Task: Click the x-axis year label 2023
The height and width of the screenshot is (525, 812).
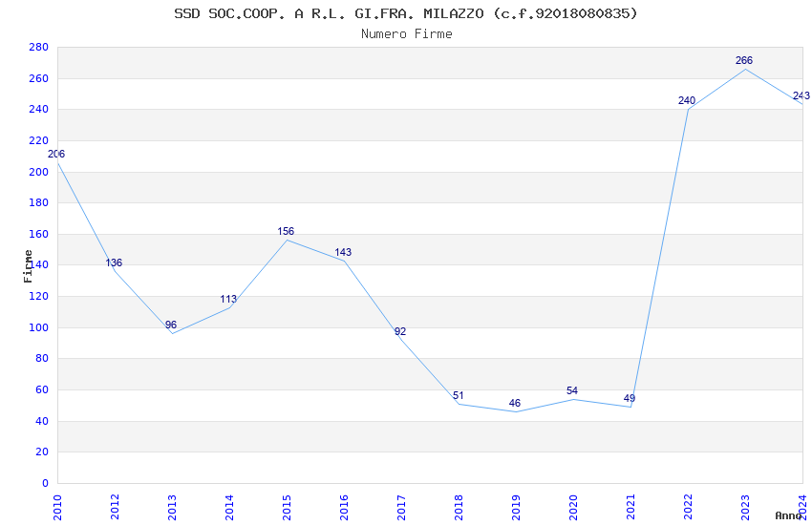Action: [x=746, y=508]
